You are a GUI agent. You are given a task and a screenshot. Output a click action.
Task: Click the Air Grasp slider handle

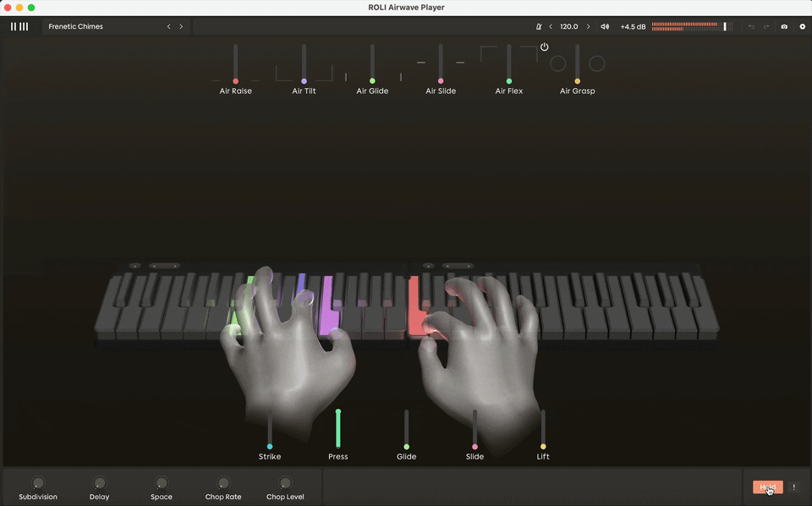(x=578, y=81)
